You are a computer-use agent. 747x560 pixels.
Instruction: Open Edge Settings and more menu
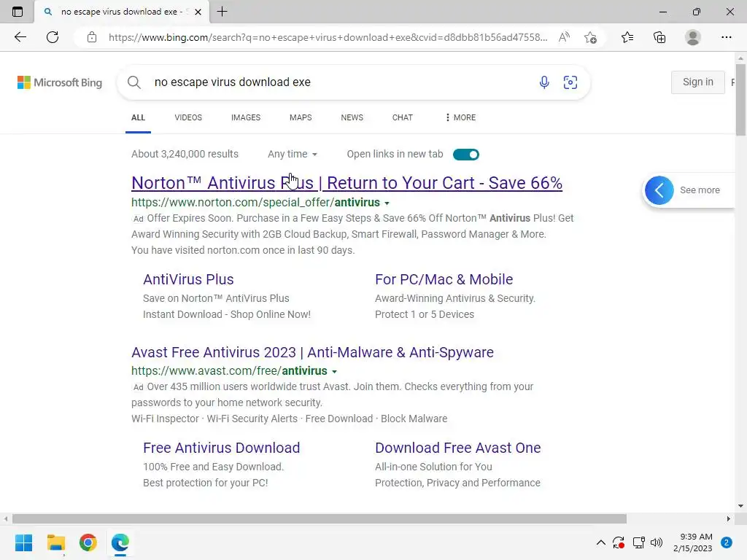pos(726,37)
